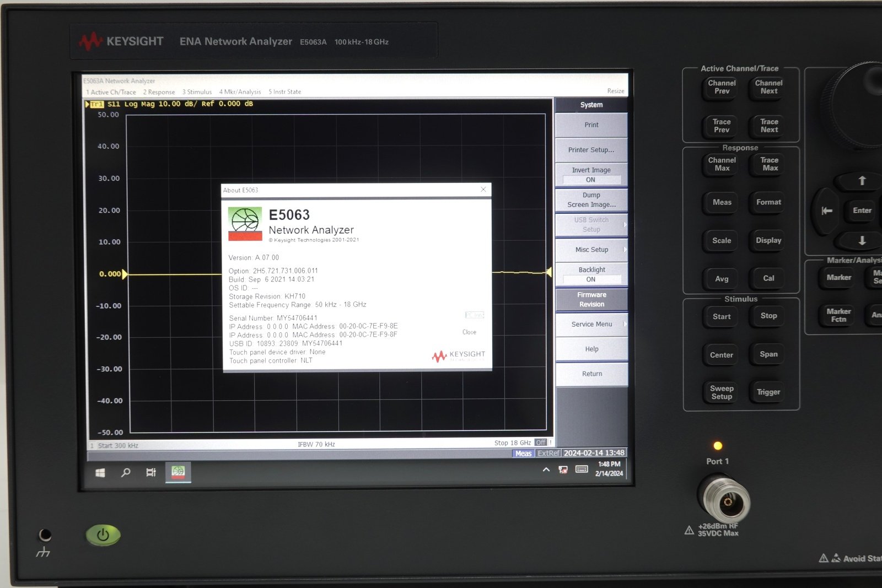Expand the Service Menu softkey
882x588 pixels.
[591, 325]
